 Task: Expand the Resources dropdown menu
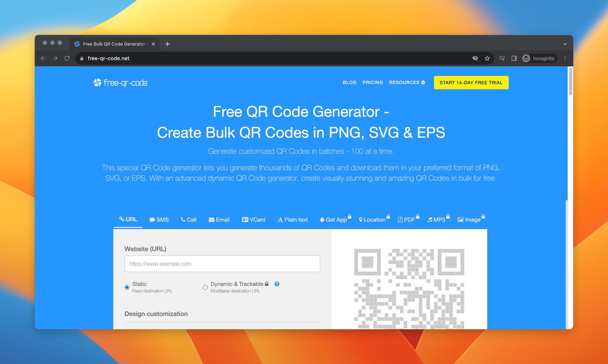406,82
